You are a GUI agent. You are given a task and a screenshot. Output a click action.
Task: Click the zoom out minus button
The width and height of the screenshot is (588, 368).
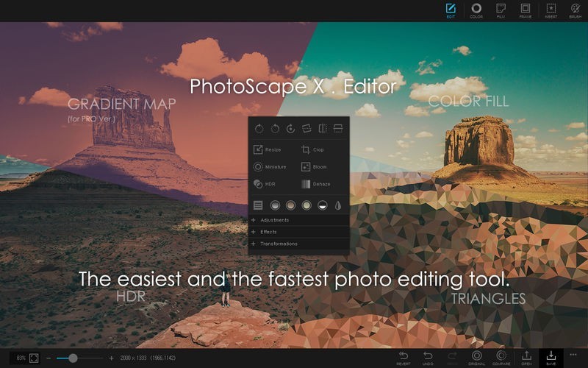pyautogui.click(x=49, y=358)
